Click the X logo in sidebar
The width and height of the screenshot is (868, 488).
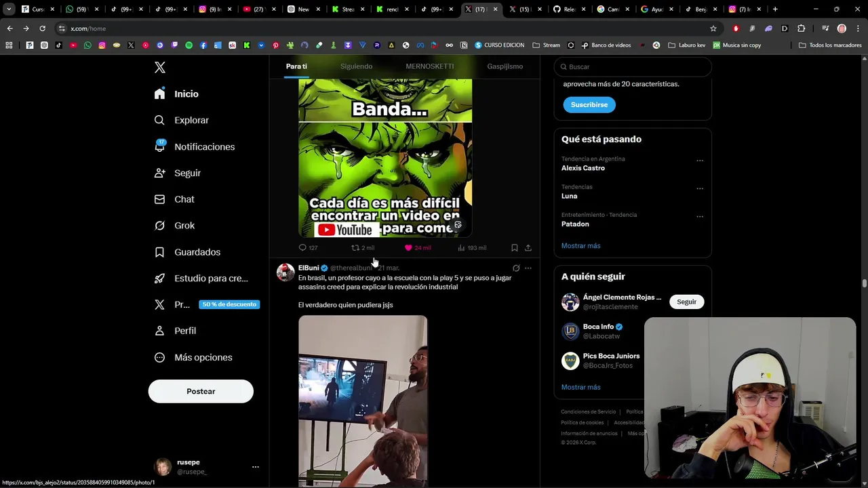click(x=160, y=67)
